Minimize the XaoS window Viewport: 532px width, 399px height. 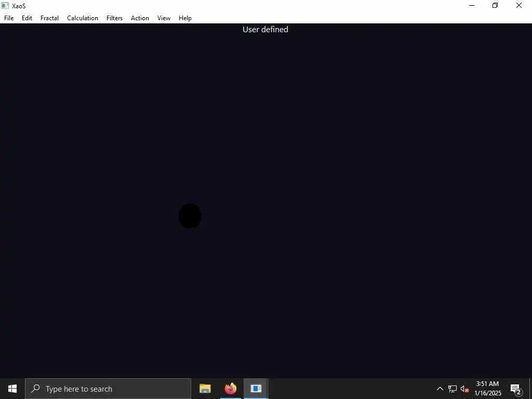(x=472, y=5)
